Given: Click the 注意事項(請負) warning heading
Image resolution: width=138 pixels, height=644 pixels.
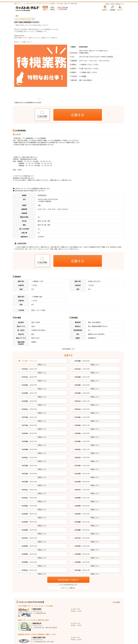Looking at the screenshot, I should click(21, 244).
